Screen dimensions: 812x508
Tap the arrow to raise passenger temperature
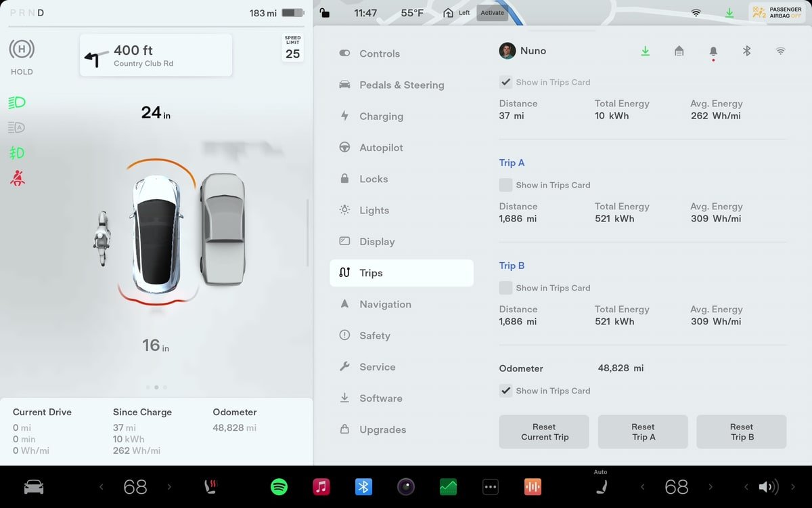711,486
